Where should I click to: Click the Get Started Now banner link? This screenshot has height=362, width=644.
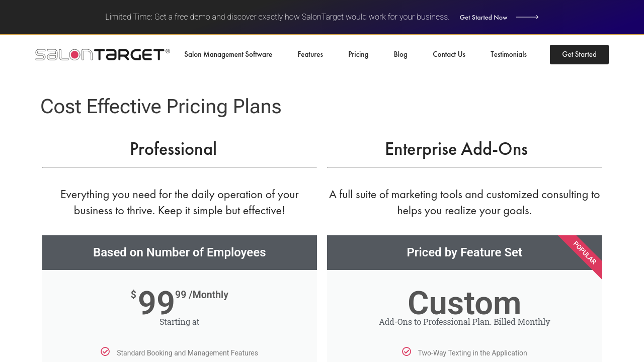tap(483, 17)
